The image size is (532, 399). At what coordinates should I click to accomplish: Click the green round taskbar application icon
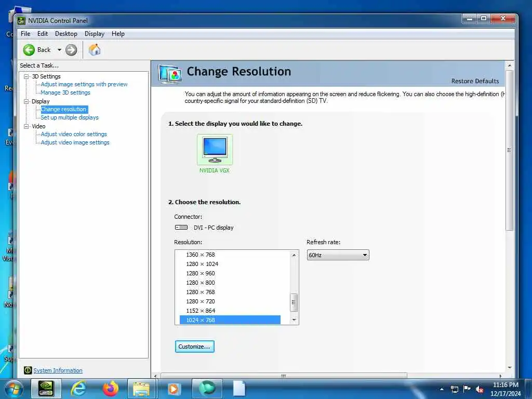(x=207, y=389)
